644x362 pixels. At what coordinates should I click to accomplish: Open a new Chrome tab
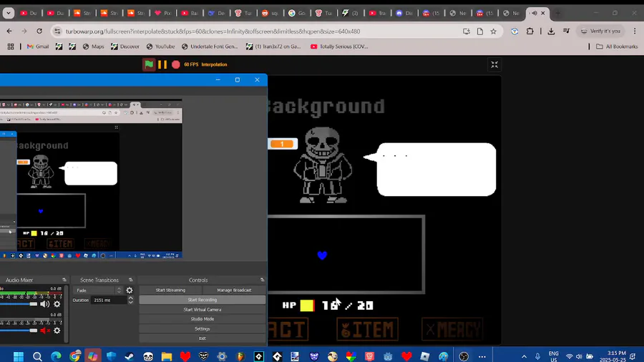pyautogui.click(x=557, y=13)
